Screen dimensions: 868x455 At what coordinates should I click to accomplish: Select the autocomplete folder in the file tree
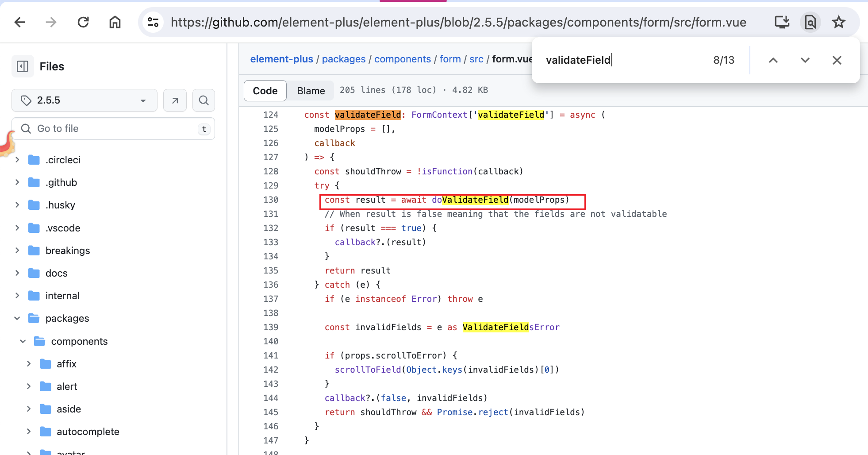[88, 432]
